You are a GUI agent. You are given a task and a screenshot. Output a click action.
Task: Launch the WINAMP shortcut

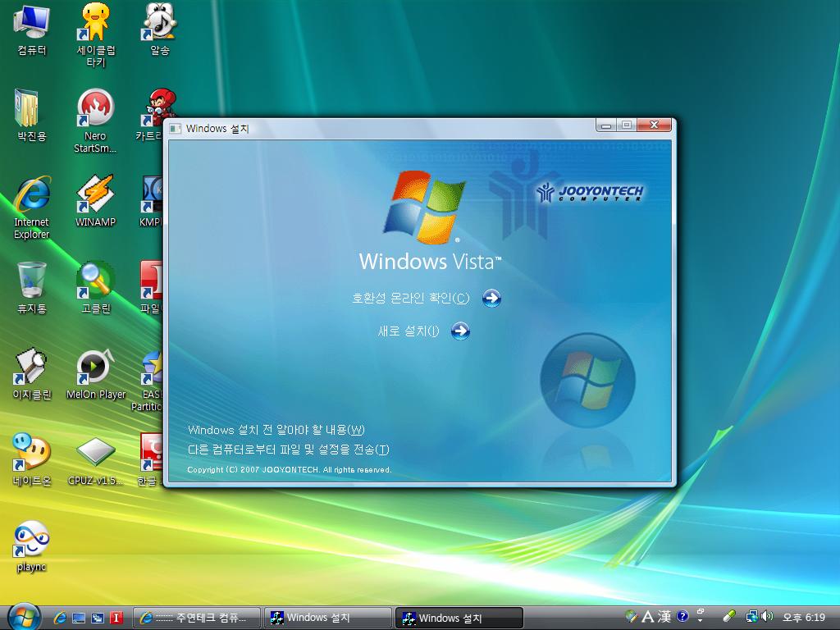(x=95, y=201)
